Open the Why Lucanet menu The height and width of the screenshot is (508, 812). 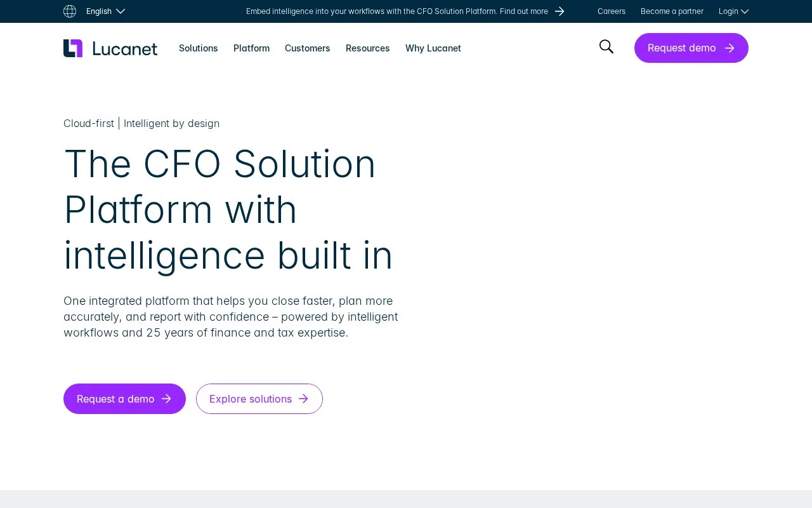pyautogui.click(x=433, y=48)
